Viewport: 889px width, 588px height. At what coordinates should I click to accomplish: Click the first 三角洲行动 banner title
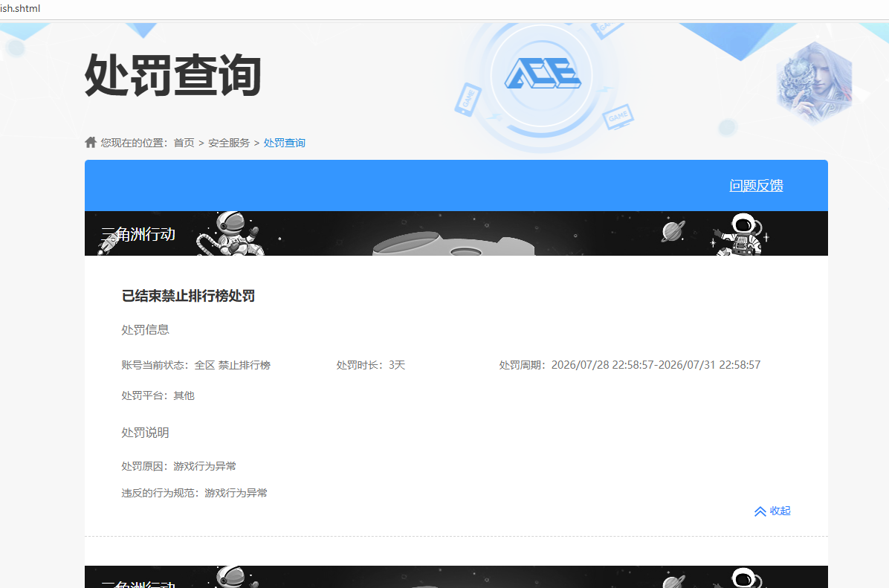[x=138, y=233]
